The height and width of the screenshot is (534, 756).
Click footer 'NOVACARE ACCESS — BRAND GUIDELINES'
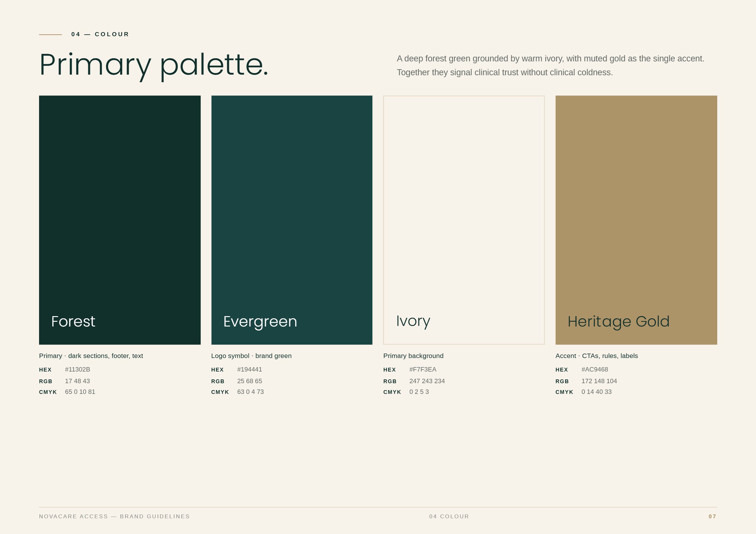pyautogui.click(x=115, y=517)
